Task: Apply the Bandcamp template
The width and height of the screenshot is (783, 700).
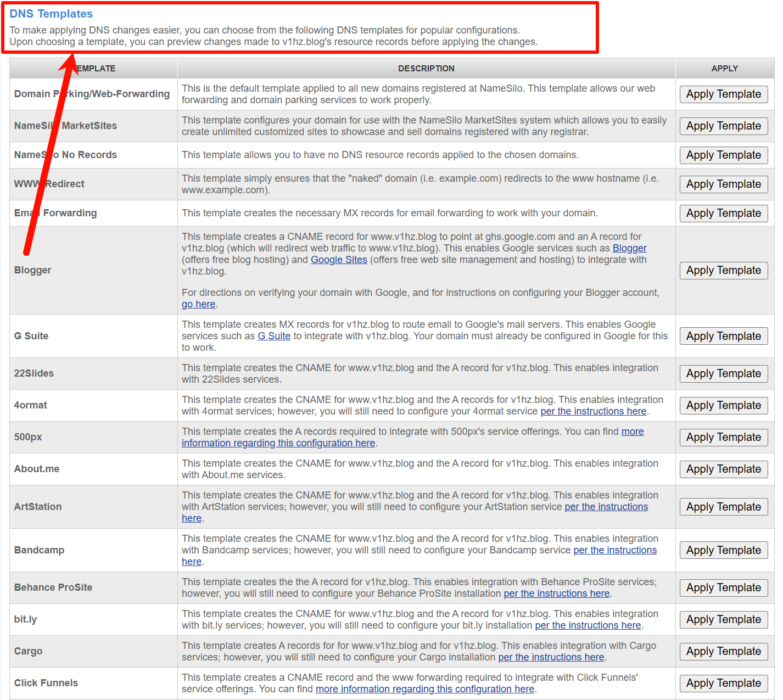Action: coord(723,551)
